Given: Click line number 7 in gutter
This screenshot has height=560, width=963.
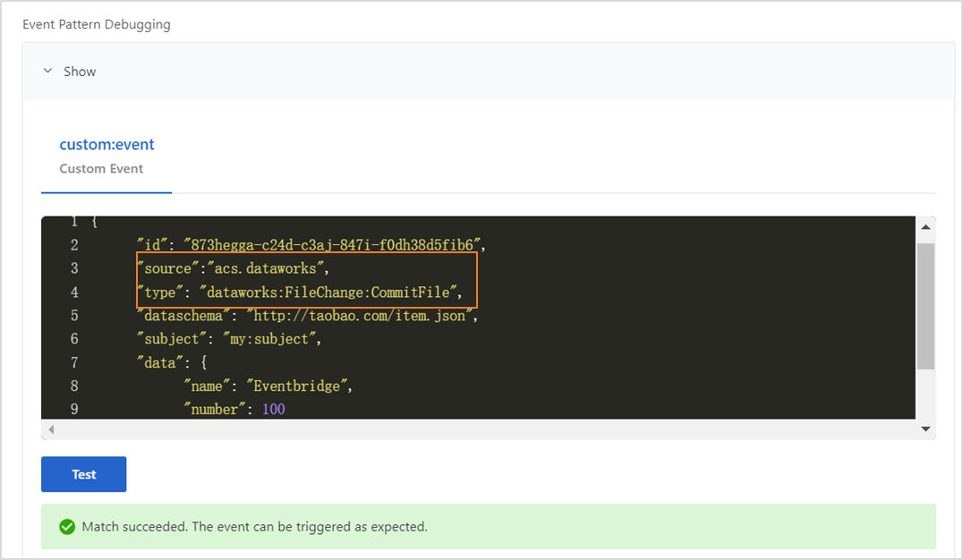Looking at the screenshot, I should pos(74,362).
